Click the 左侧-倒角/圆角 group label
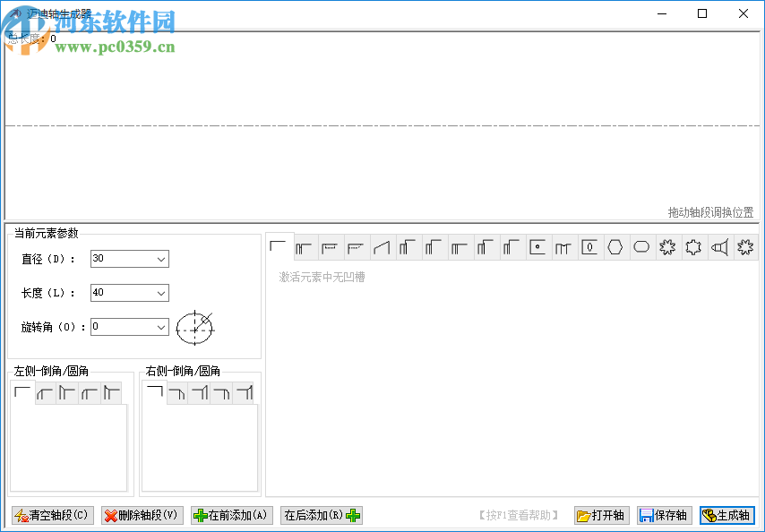Viewport: 765px width, 532px height. point(51,372)
